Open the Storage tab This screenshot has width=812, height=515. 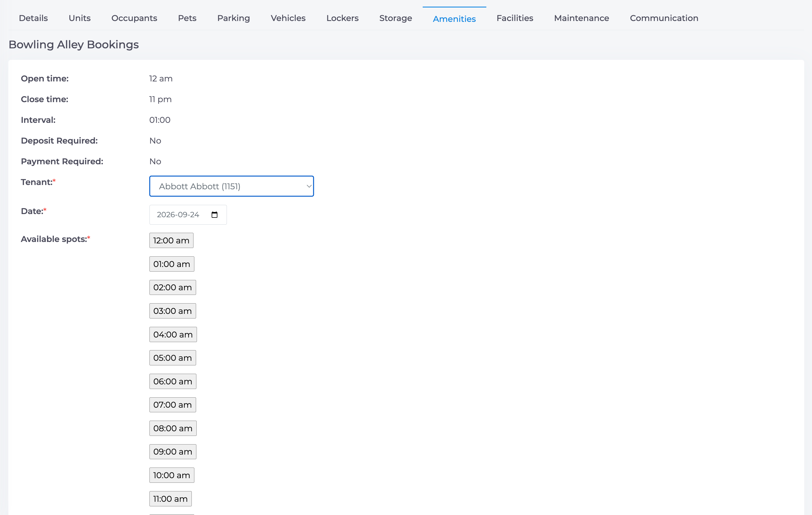396,18
